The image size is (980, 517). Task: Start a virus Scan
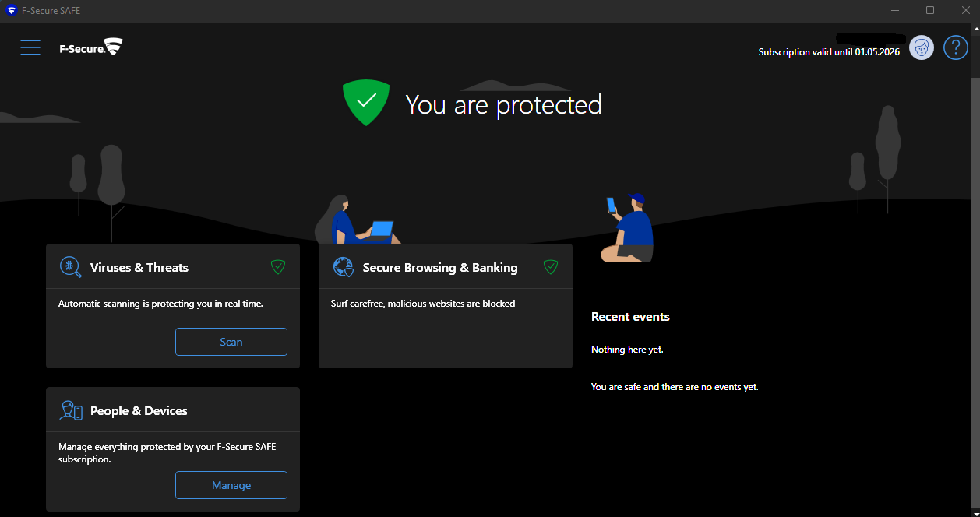231,342
